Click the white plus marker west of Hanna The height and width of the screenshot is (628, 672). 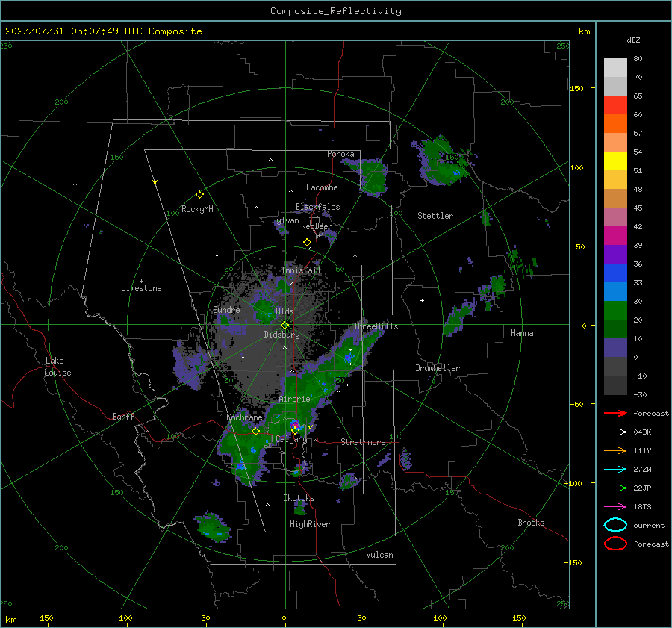tap(422, 300)
